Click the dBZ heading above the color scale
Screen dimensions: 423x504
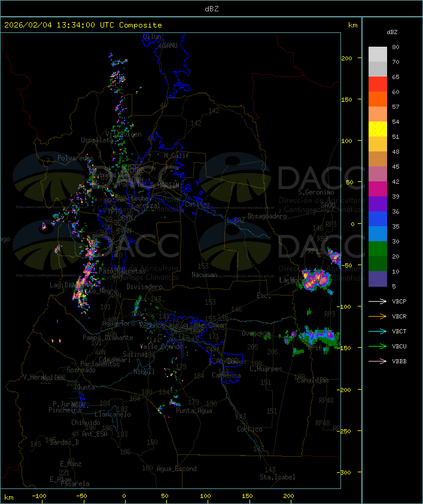[x=392, y=32]
